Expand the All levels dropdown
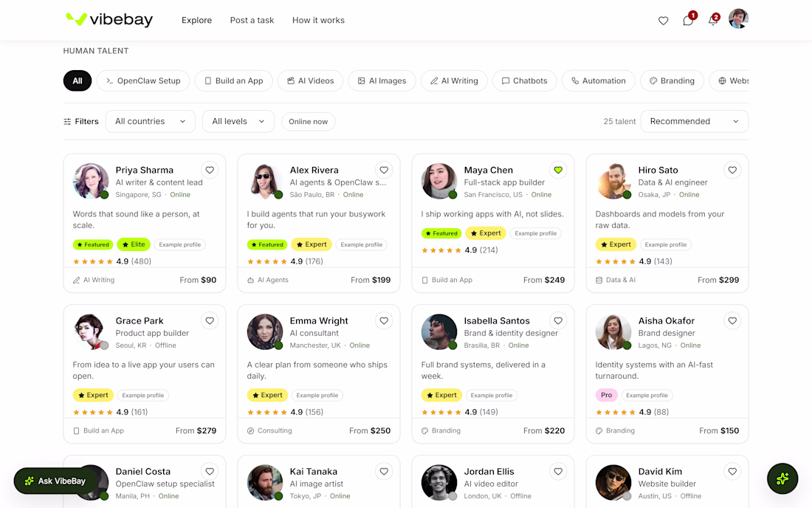This screenshot has height=508, width=812. 238,121
